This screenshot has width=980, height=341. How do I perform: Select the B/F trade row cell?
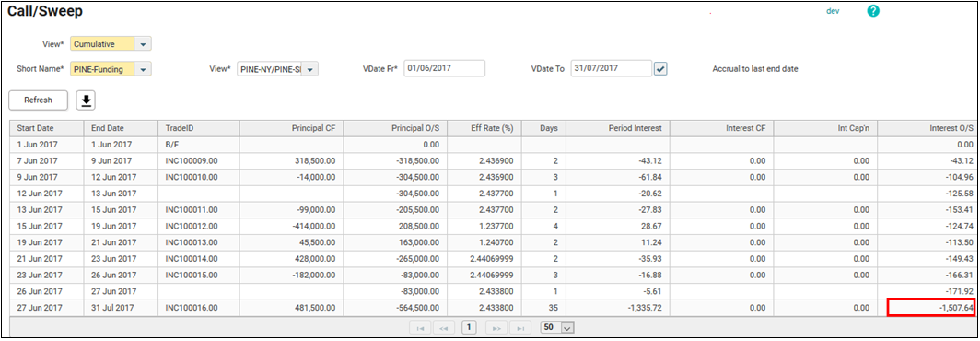199,145
